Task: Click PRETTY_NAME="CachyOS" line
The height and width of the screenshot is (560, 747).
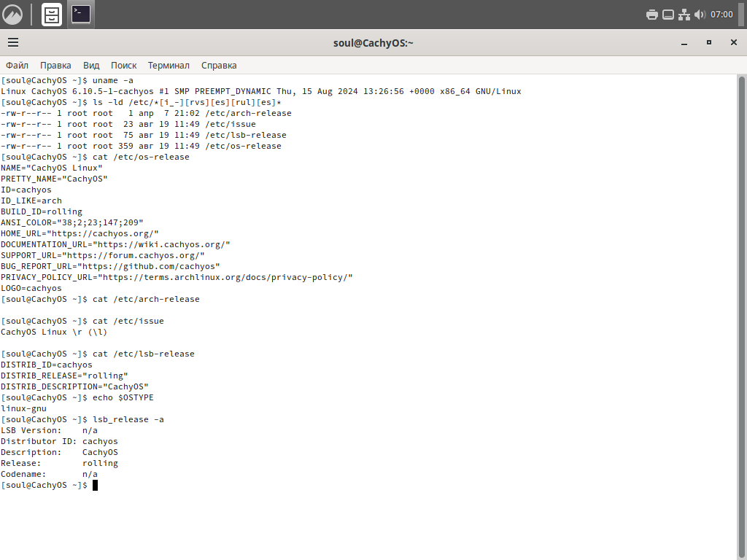Action: pos(54,179)
